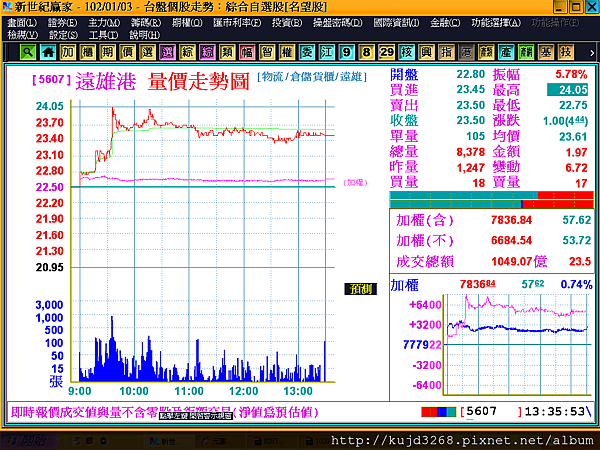Image resolution: width=600 pixels, height=450 pixels.
Task: Select the 基 toolbar icon
Action: pos(546,52)
